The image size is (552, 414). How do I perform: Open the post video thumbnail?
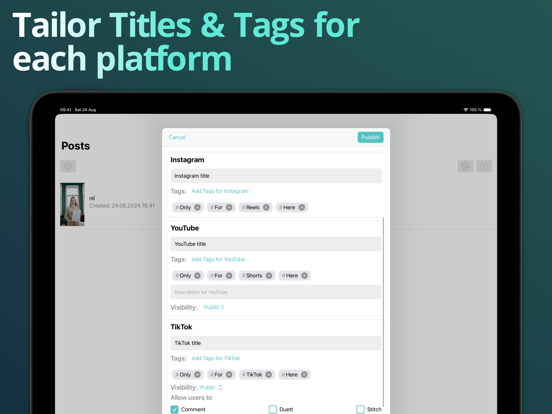pos(72,204)
